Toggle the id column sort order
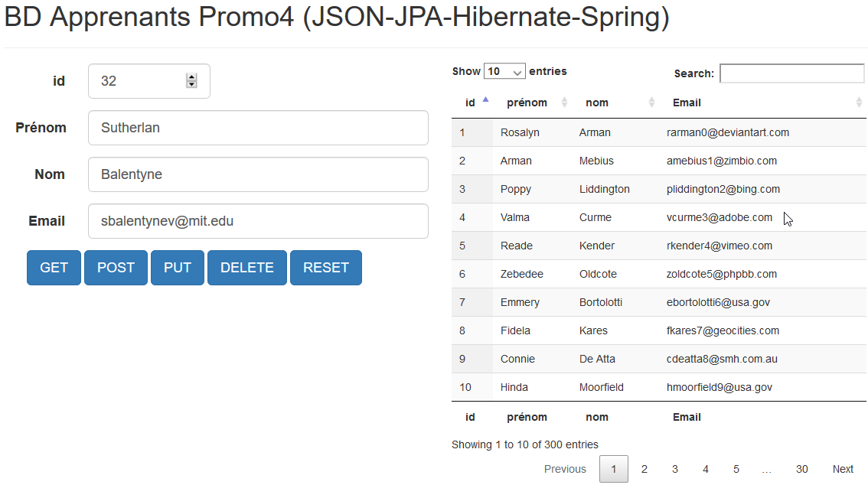This screenshot has height=485, width=868. click(x=469, y=102)
